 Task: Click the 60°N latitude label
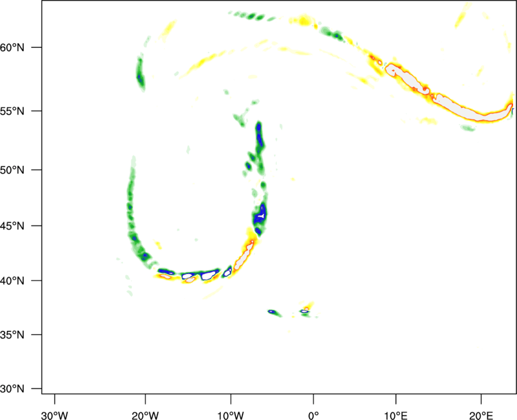point(12,47)
